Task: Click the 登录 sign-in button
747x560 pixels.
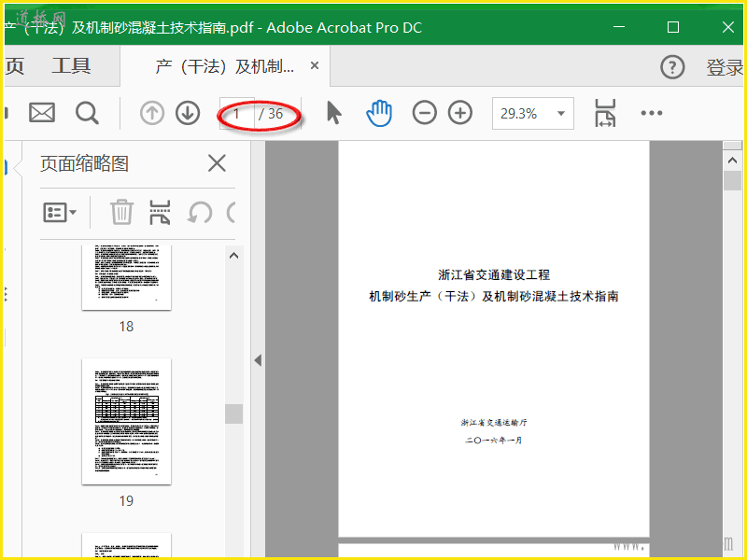Action: pyautogui.click(x=725, y=67)
